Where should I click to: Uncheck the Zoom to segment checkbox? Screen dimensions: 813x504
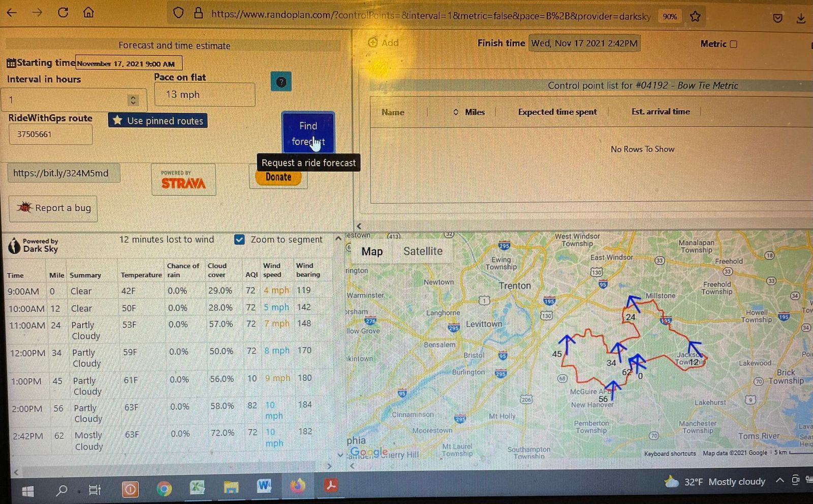[x=239, y=239]
